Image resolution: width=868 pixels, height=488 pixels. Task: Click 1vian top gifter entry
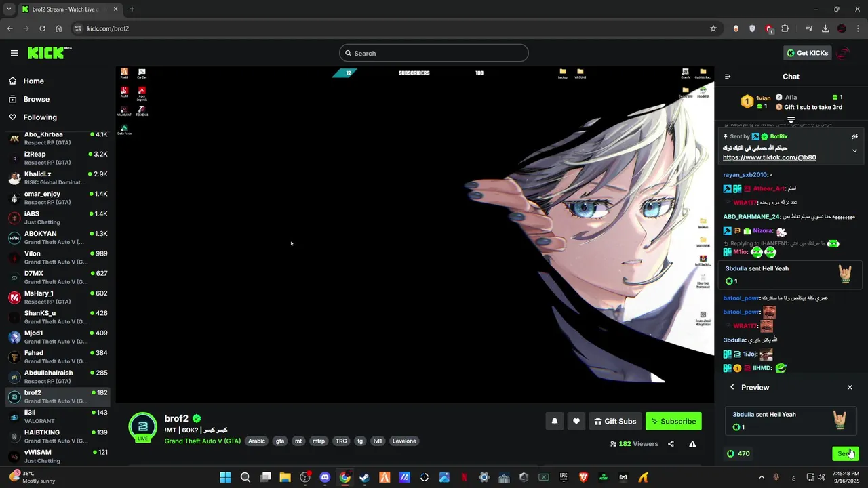click(x=755, y=102)
